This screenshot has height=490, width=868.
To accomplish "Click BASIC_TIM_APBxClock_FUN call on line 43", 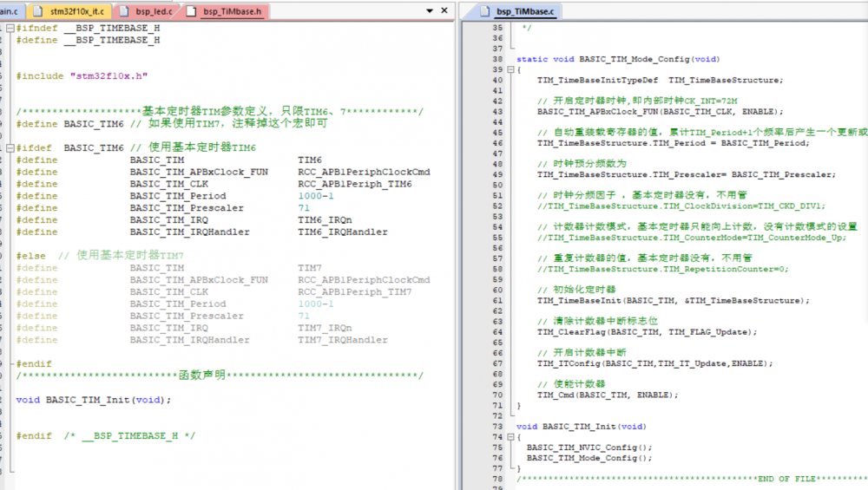I will point(660,112).
